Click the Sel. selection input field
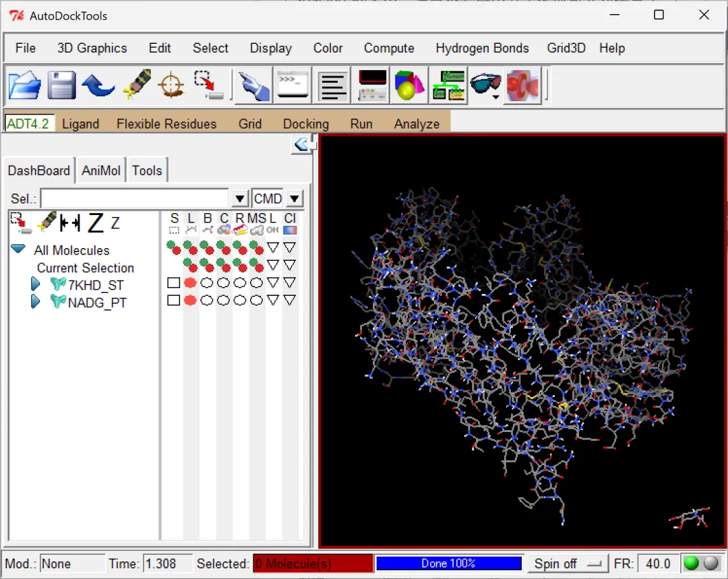 click(135, 199)
